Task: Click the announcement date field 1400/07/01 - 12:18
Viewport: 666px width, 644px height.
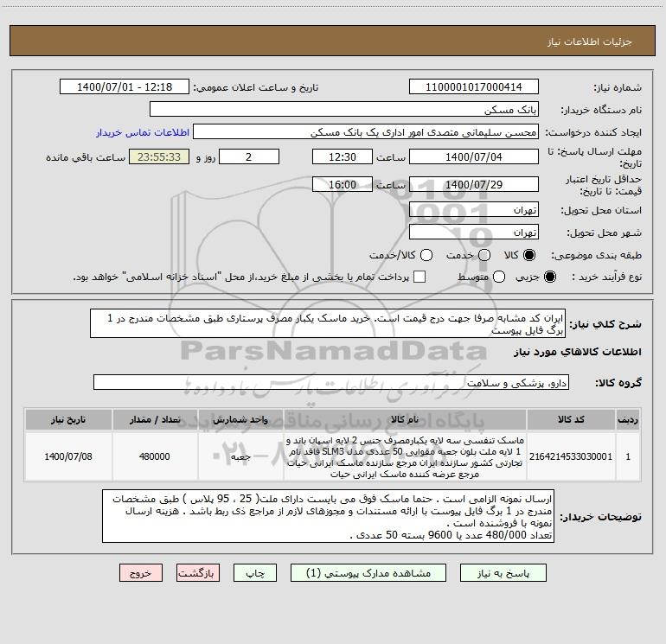Action: tap(125, 87)
